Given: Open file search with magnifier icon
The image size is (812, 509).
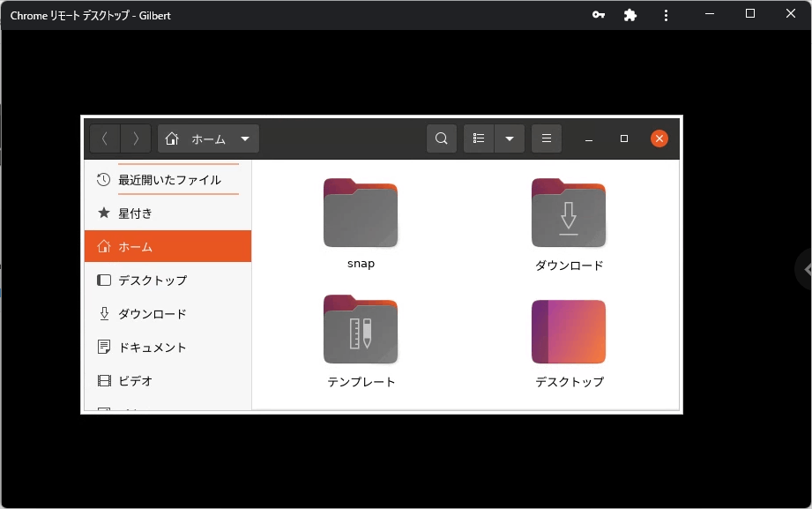Looking at the screenshot, I should pos(441,138).
